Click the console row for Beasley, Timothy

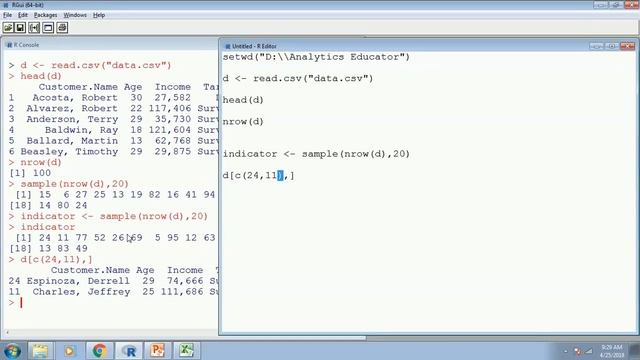tap(113, 152)
